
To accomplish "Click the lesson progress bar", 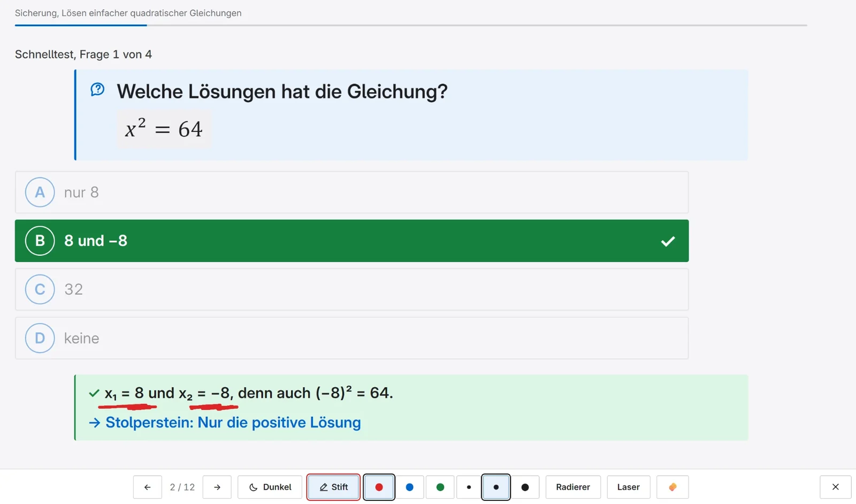I will 411,25.
